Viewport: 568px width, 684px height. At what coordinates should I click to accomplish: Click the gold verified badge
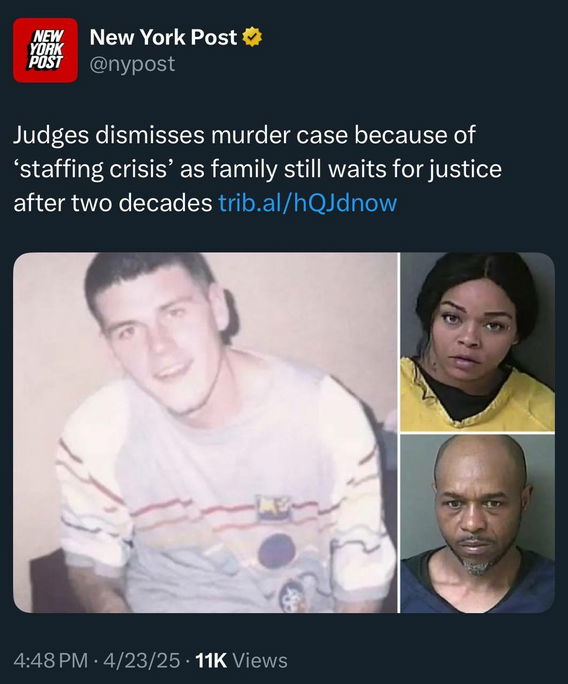coord(252,37)
